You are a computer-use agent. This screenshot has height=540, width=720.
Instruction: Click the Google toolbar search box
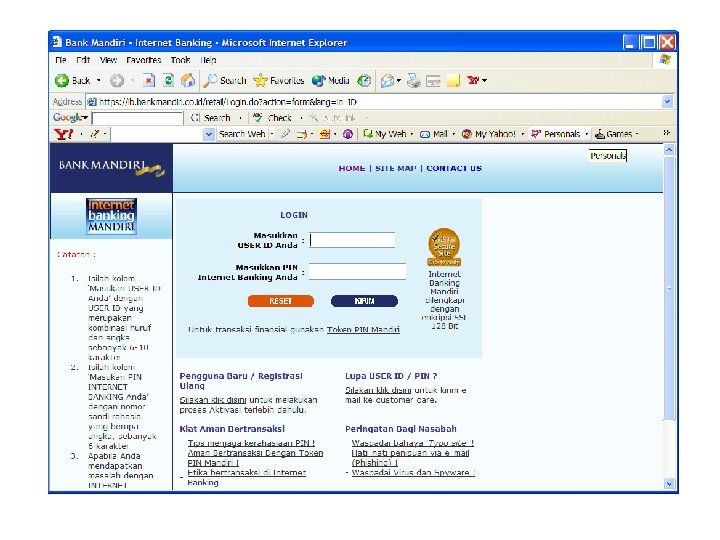click(x=137, y=118)
